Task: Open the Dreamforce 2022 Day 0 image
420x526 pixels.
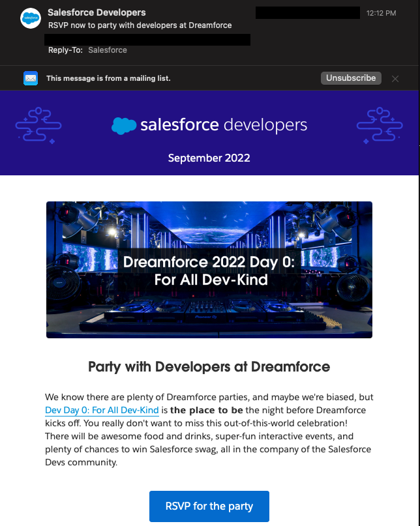Action: [209, 270]
